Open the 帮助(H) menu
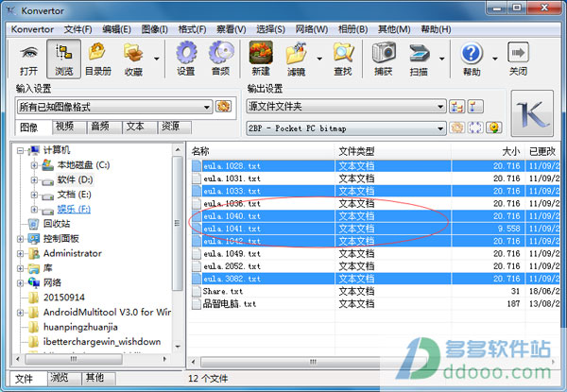This screenshot has width=567, height=392. click(436, 29)
